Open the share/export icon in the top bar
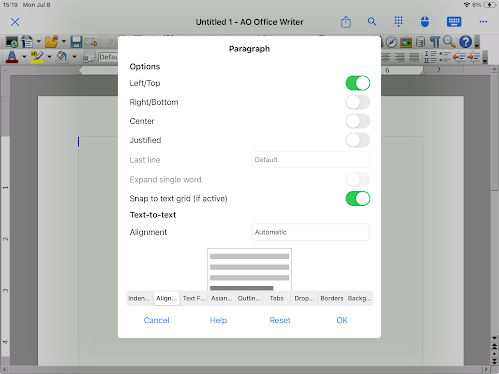The image size is (499, 374). pyautogui.click(x=346, y=22)
